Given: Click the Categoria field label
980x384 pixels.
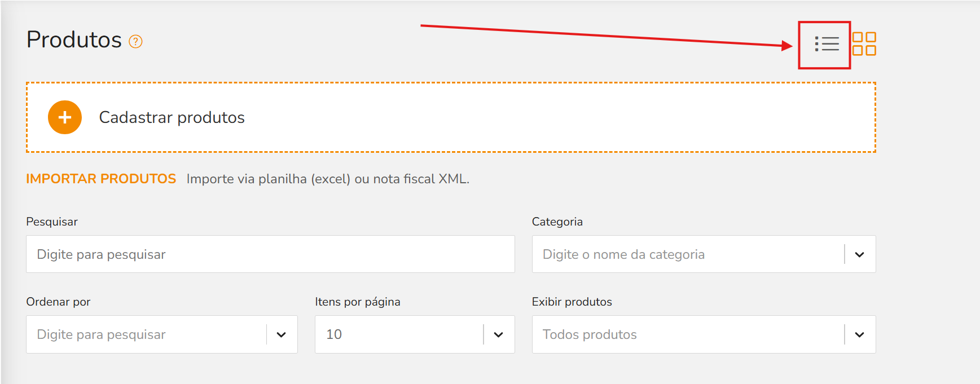Looking at the screenshot, I should point(557,222).
